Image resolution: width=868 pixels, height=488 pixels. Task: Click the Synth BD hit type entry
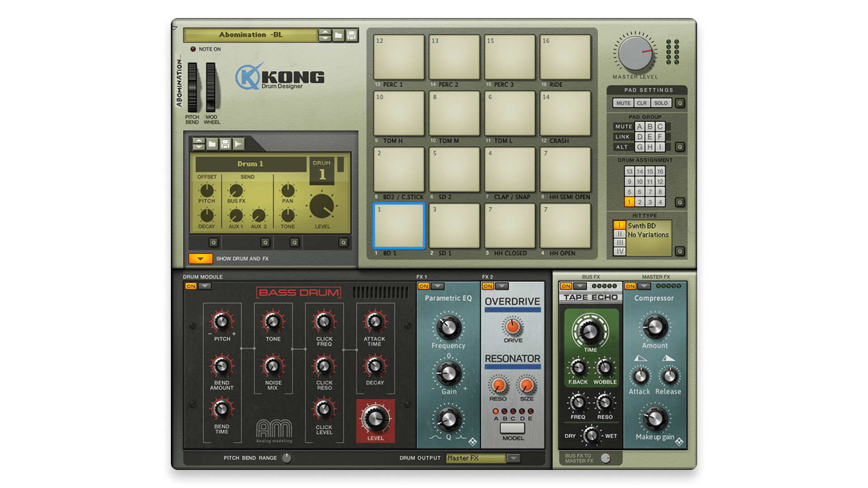coord(642,225)
